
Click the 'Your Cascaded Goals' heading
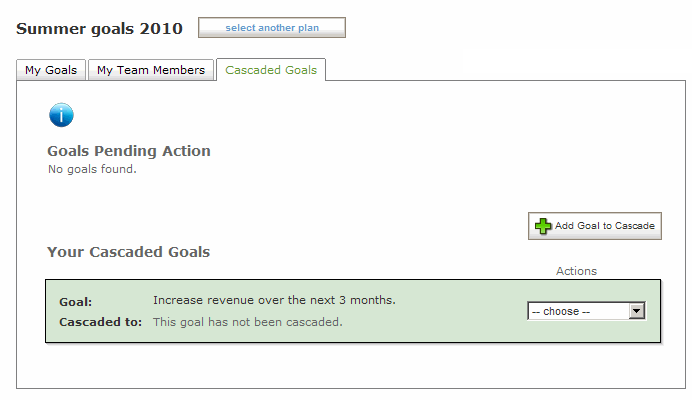click(x=128, y=252)
